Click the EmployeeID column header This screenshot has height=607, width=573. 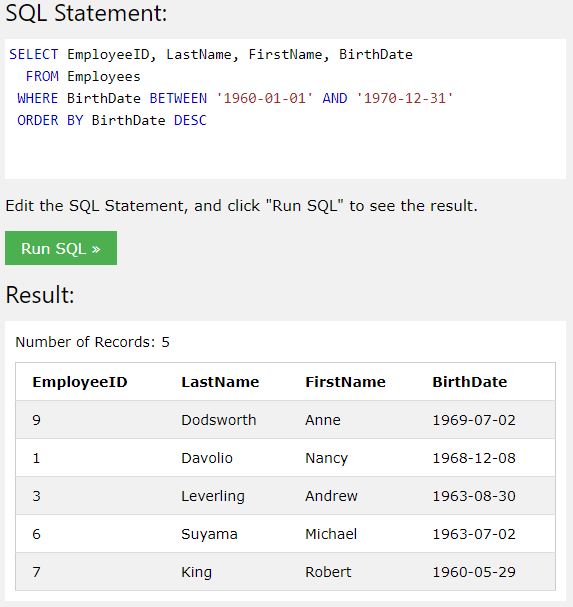(80, 382)
